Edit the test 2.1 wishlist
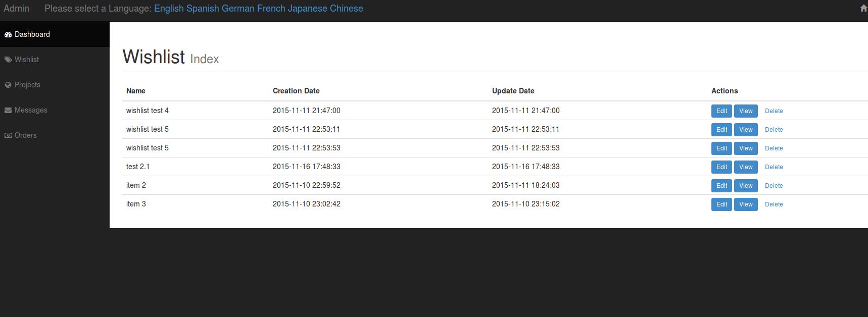Image resolution: width=868 pixels, height=317 pixels. click(721, 167)
